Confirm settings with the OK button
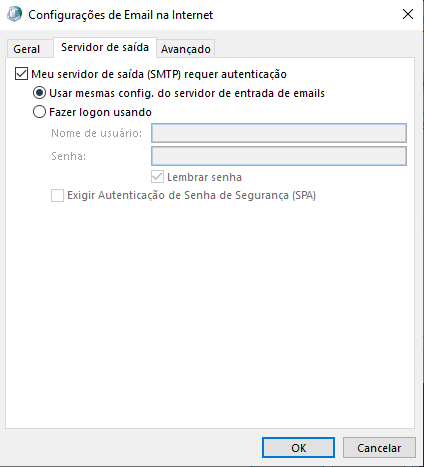 pos(298,448)
